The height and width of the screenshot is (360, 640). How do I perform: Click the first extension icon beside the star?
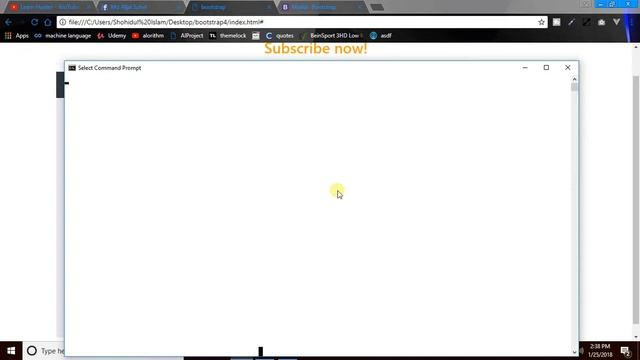556,22
